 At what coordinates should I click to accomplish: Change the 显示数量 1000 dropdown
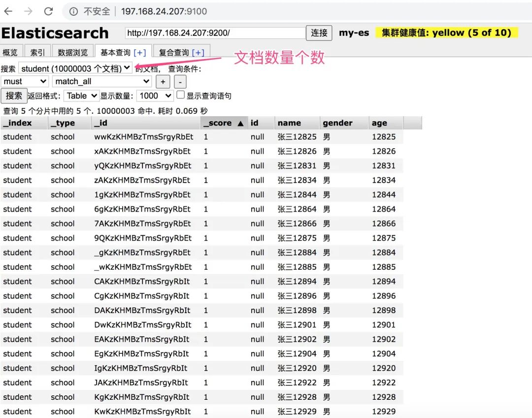(155, 96)
